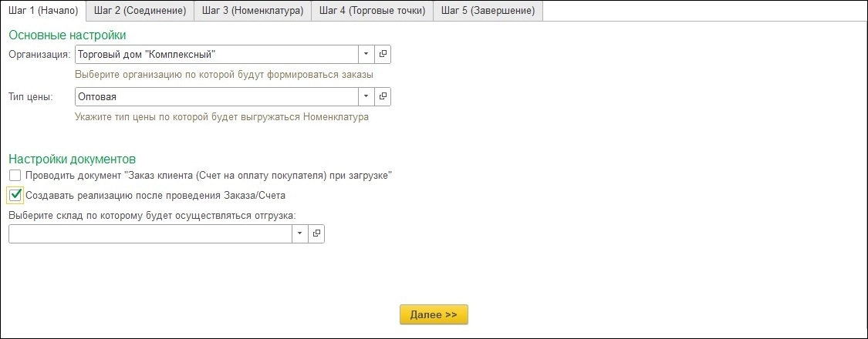Click the Настройки документов heading
Screen dimensions: 868x339
(73, 159)
